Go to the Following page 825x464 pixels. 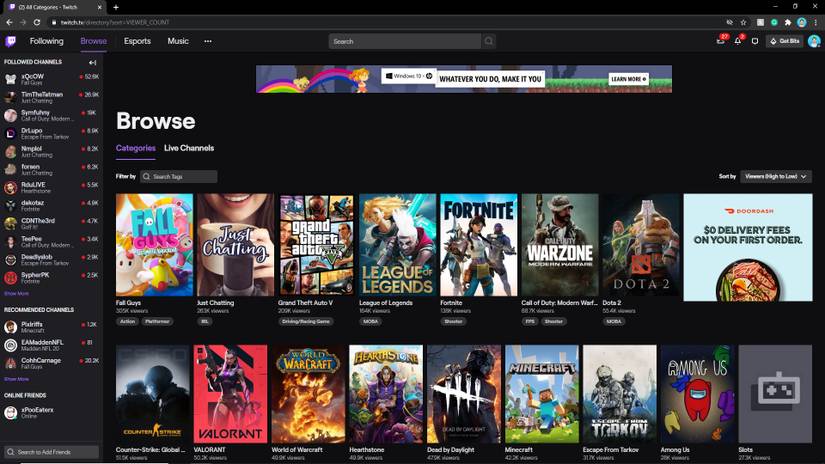[46, 41]
